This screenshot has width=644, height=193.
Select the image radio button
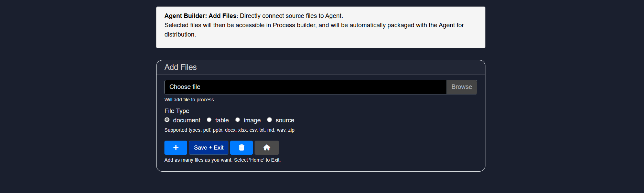pyautogui.click(x=237, y=120)
